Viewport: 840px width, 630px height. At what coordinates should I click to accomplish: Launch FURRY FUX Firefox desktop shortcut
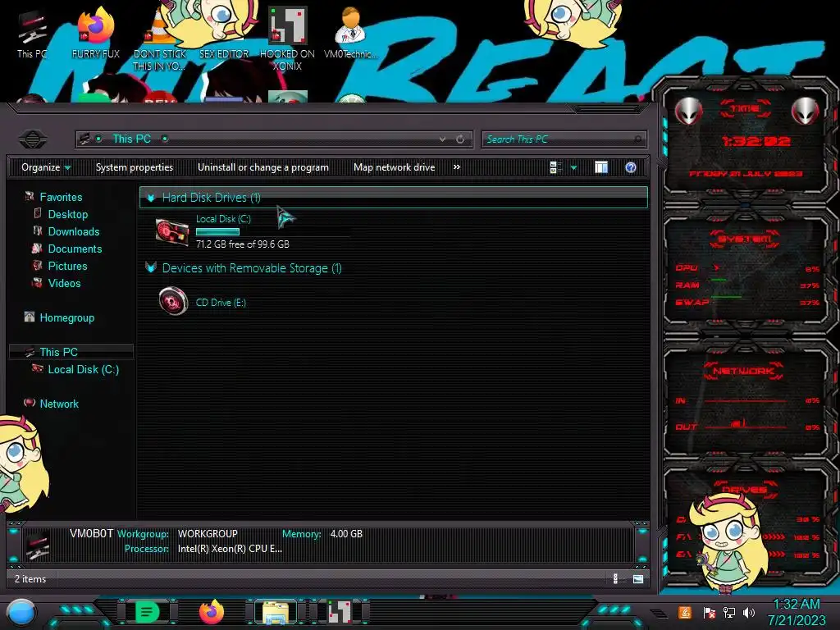(95, 34)
